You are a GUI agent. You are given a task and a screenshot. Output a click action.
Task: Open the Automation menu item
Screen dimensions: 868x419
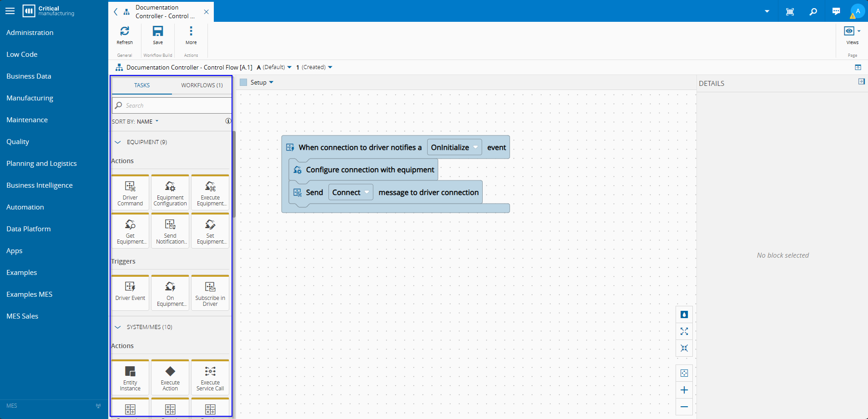tap(25, 207)
